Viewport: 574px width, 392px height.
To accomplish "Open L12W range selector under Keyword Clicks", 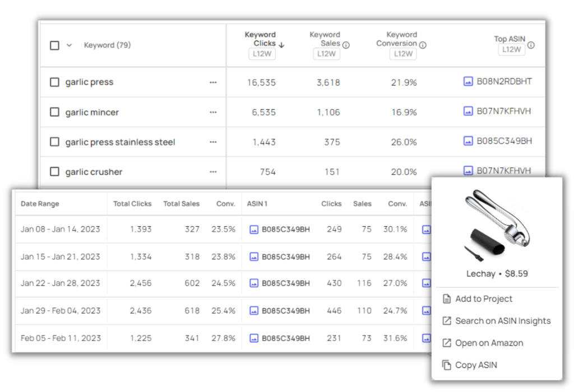I will [262, 54].
